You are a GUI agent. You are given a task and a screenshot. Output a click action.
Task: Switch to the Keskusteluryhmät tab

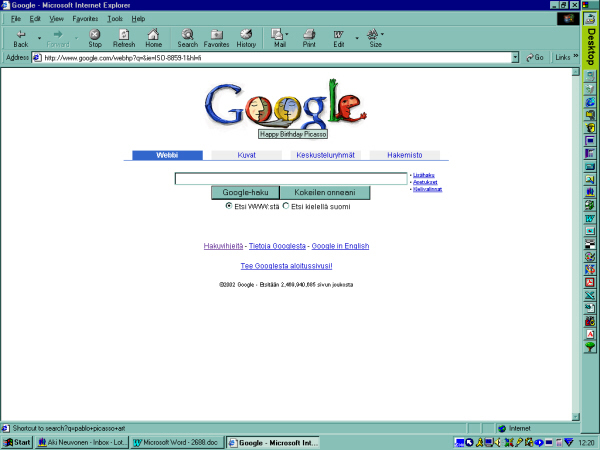tap(326, 155)
